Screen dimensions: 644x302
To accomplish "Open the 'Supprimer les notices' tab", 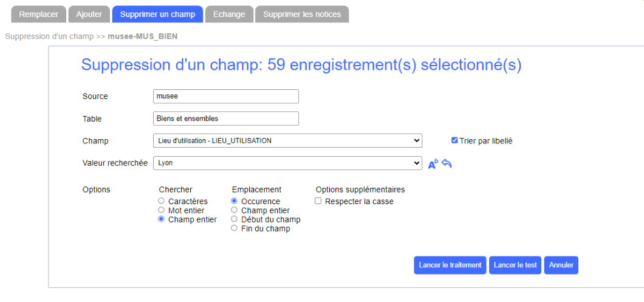I will [x=302, y=14].
